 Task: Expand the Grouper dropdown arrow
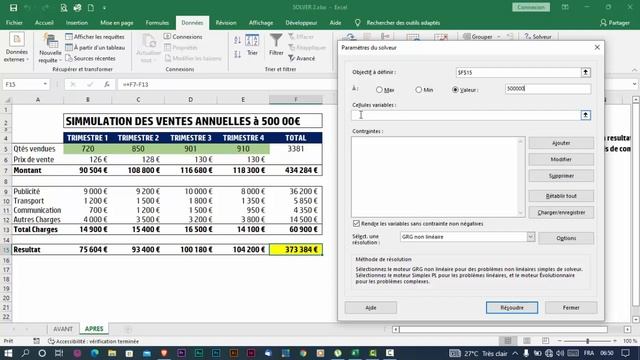point(499,37)
